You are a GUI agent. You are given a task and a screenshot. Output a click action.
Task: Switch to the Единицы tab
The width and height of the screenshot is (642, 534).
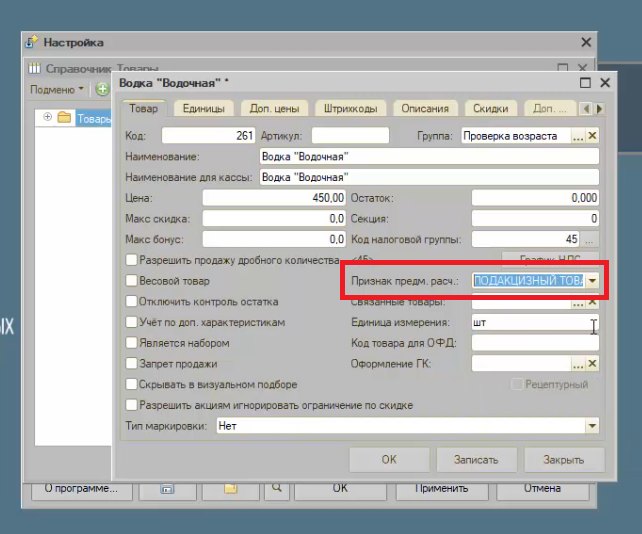point(203,109)
